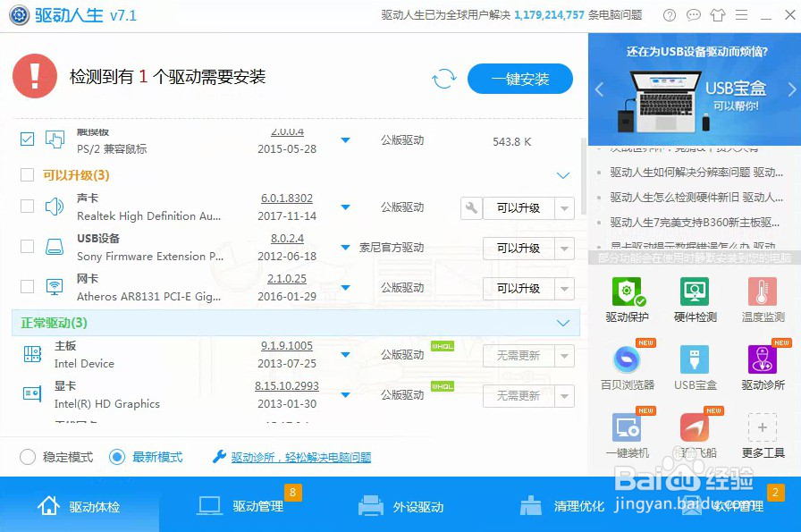801x532 pixels.
Task: Click 索尼官方驱动 label
Action: click(x=392, y=248)
